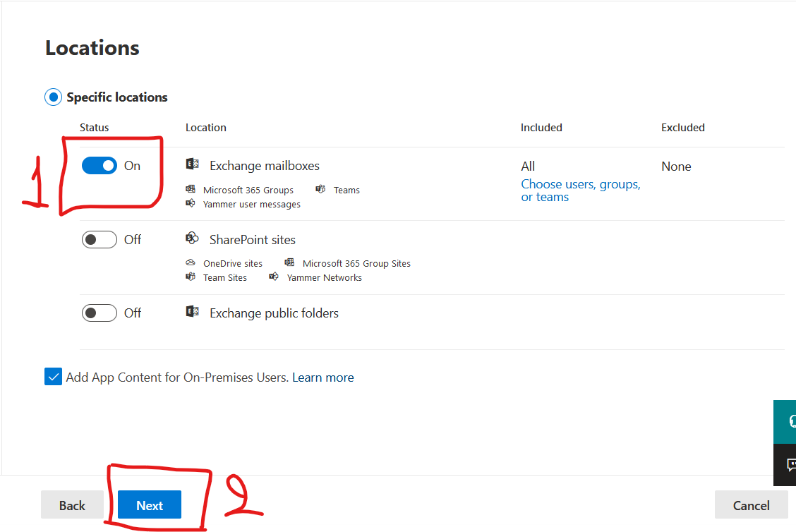Click the Location column header
This screenshot has width=796, height=532.
coord(205,128)
